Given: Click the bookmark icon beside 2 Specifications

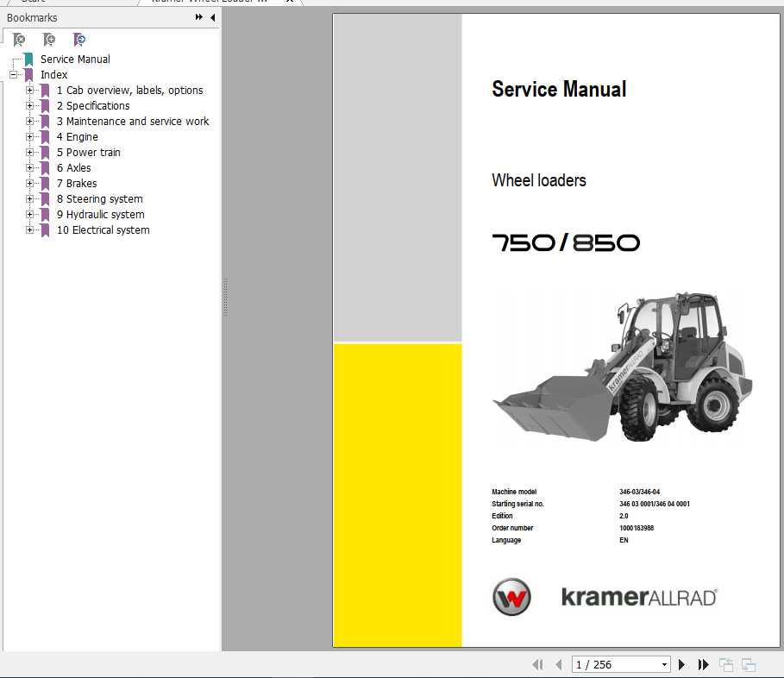Looking at the screenshot, I should [x=45, y=106].
